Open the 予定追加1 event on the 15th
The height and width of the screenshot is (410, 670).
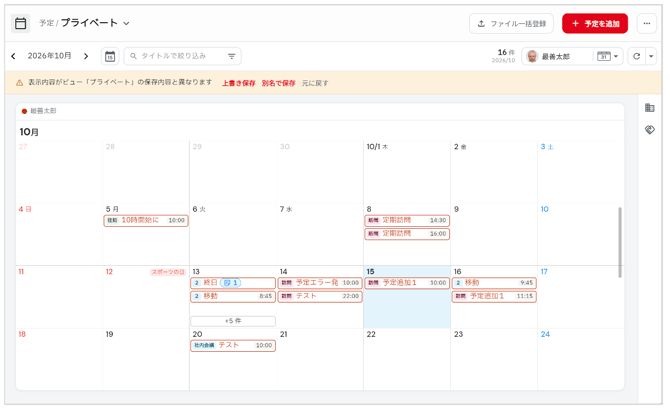tap(407, 283)
